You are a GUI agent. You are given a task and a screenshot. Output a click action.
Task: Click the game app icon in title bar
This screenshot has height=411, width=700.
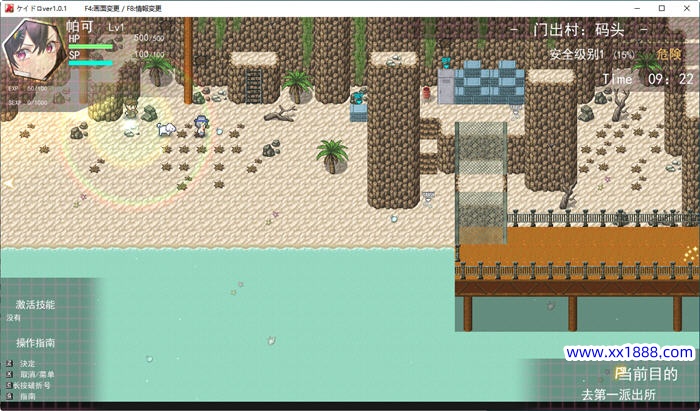tap(8, 8)
